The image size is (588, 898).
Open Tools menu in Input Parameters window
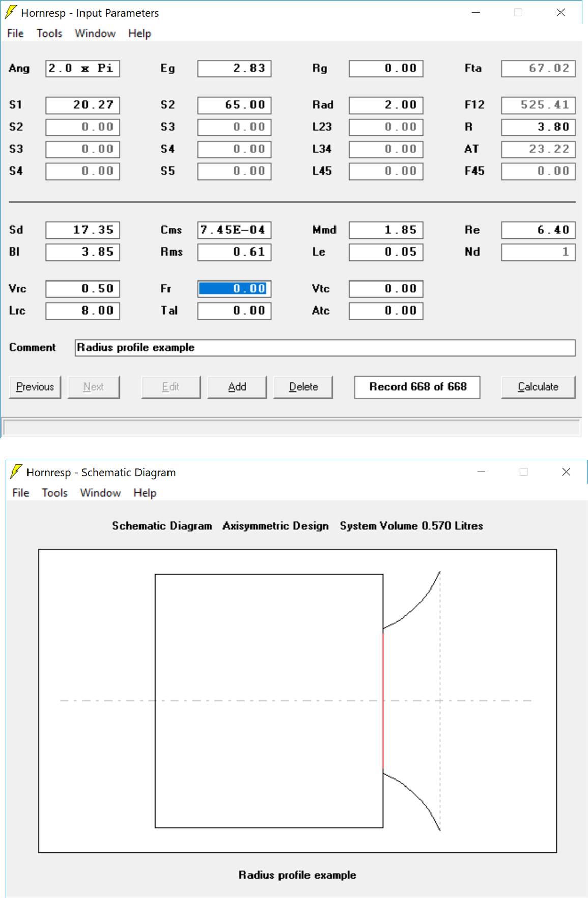coord(49,33)
